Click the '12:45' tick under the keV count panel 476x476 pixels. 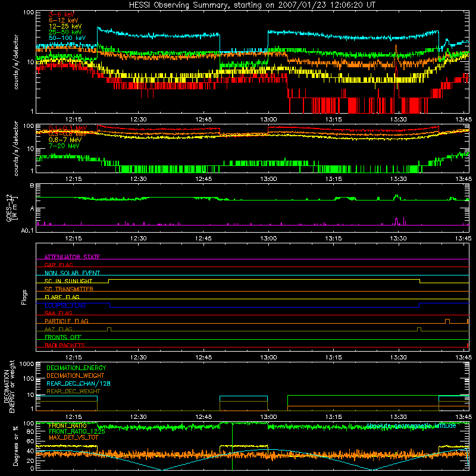[203, 120]
